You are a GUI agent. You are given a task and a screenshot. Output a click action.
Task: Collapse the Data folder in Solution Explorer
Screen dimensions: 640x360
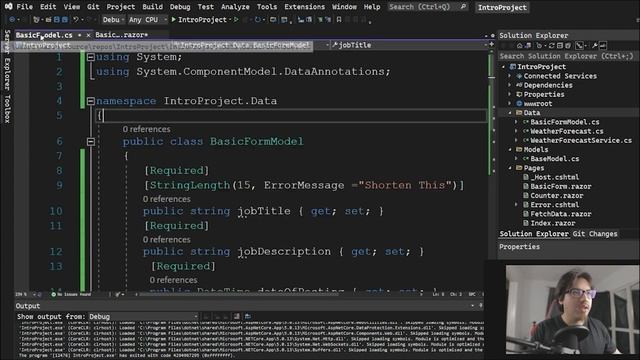tap(510, 113)
